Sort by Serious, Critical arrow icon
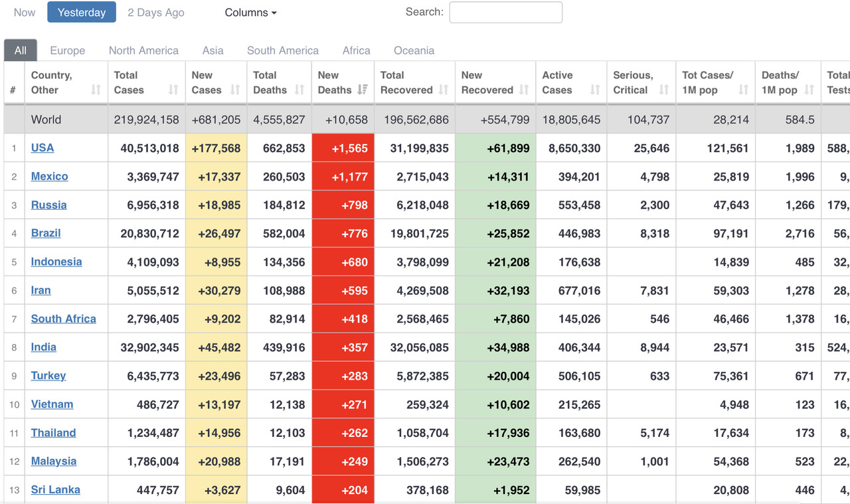 [x=663, y=90]
